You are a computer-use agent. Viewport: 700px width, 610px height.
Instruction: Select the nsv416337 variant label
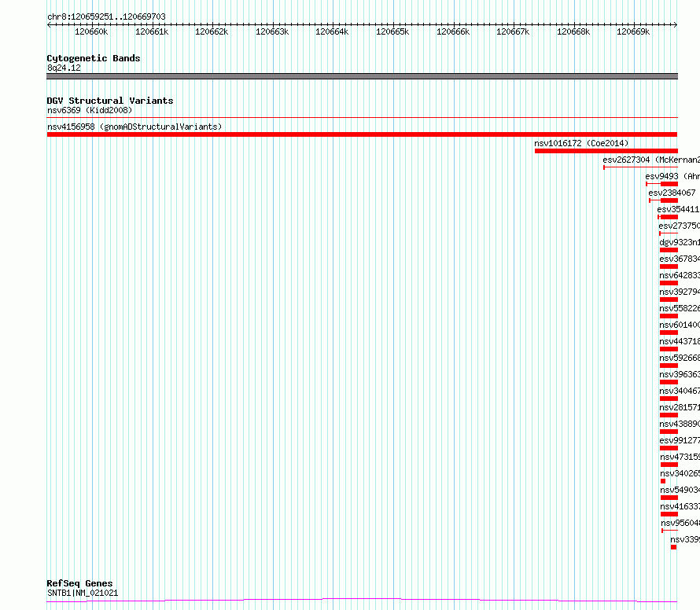point(680,506)
